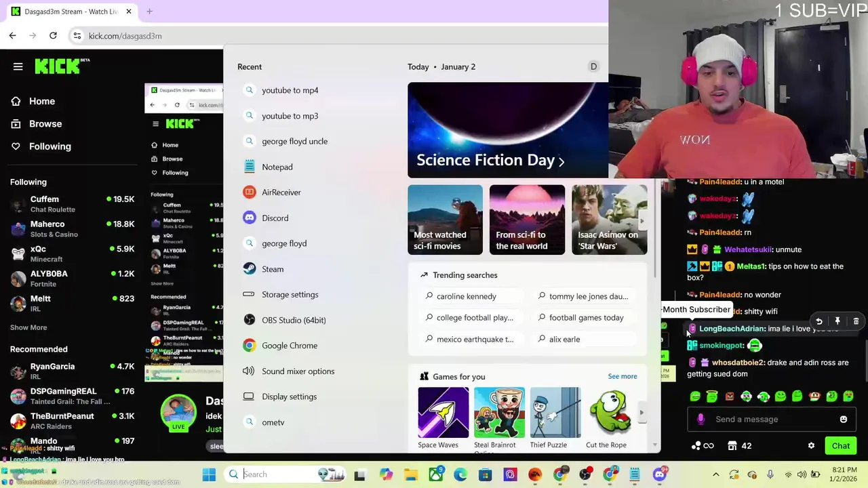Screen dimensions: 868x488
Task: Click the Windows taskbar Search box
Action: (287, 474)
